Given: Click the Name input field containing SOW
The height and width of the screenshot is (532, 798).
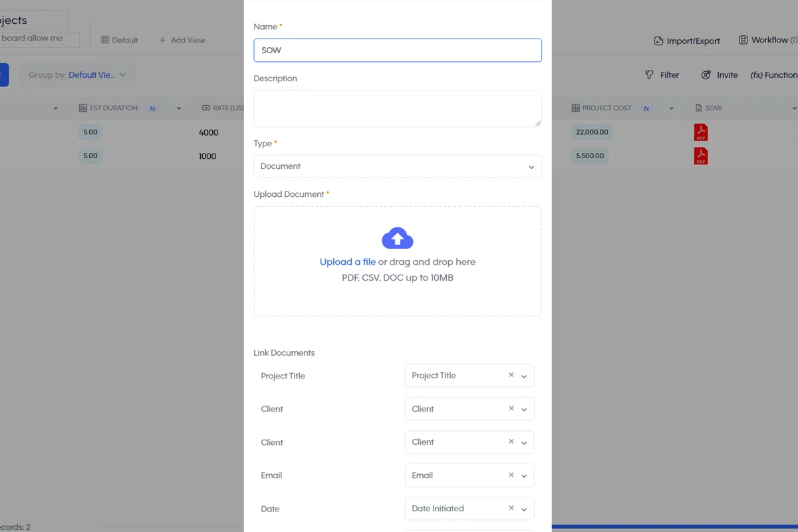Looking at the screenshot, I should [x=398, y=51].
